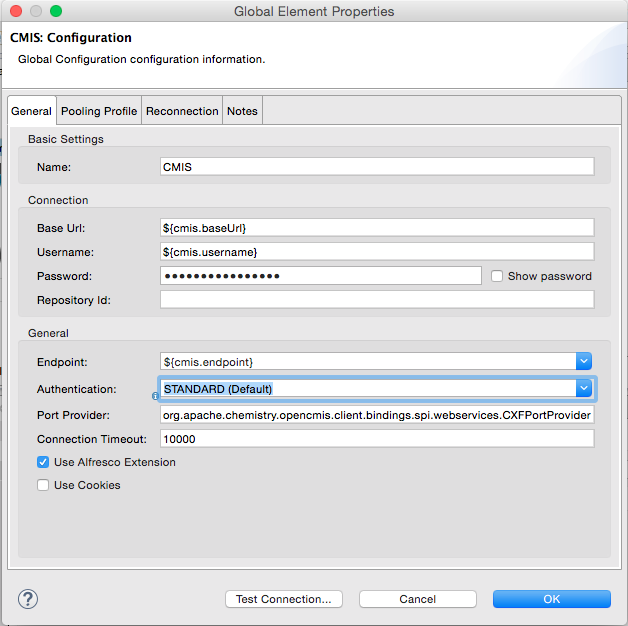Switch to the Reconnection tab
The height and width of the screenshot is (626, 628).
coord(182,111)
